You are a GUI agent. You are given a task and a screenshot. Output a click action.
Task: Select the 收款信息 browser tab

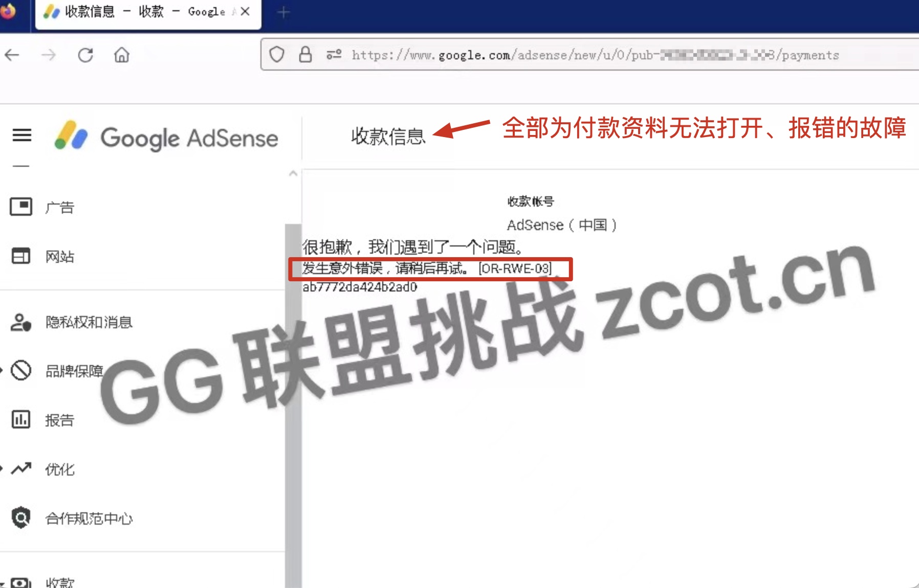(148, 13)
